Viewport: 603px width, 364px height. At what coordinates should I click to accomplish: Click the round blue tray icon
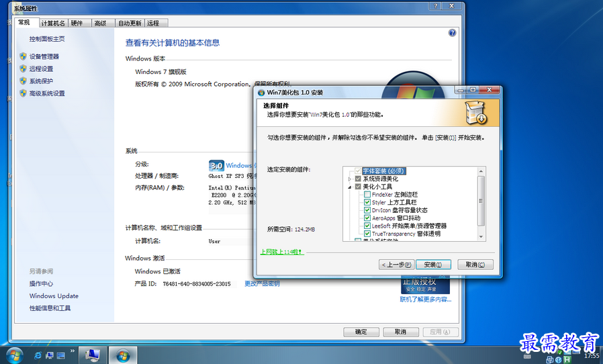[559, 360]
